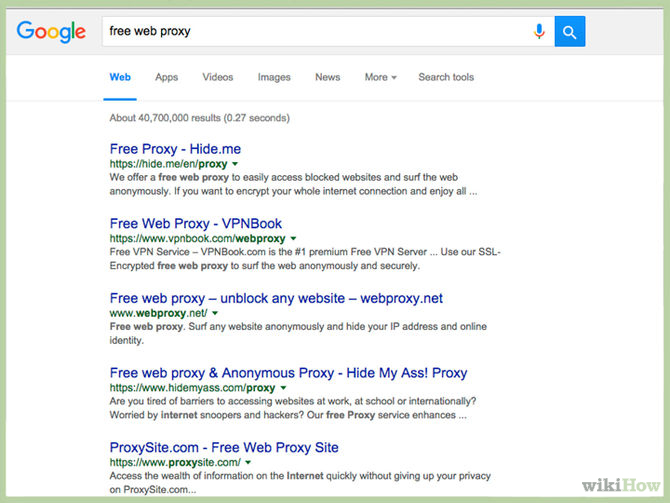The height and width of the screenshot is (503, 670).
Task: Expand the arrow beside proxysite.com URL
Action: tap(249, 463)
